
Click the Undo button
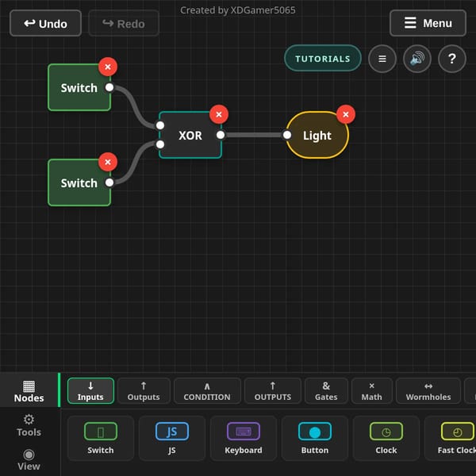(45, 23)
